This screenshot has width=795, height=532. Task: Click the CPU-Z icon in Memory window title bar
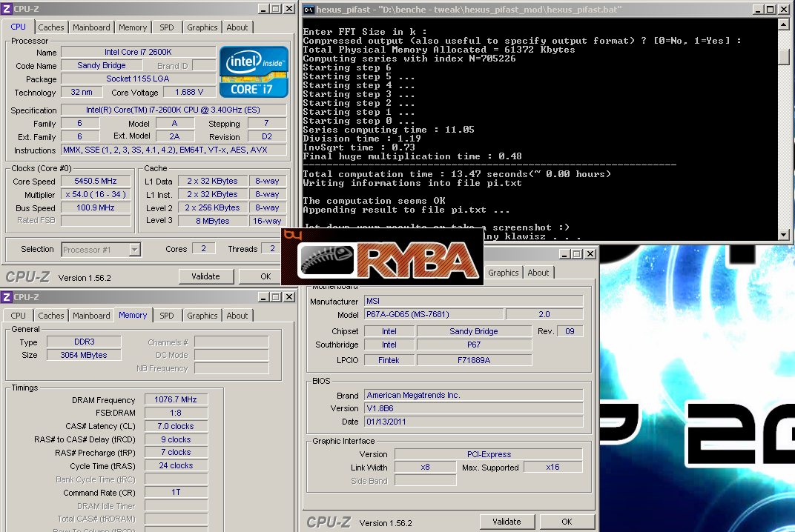(x=7, y=297)
